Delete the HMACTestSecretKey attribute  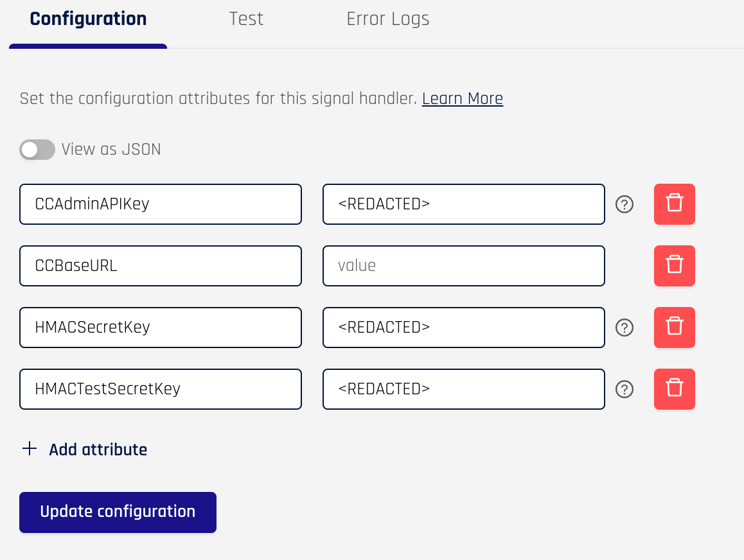[x=674, y=389]
